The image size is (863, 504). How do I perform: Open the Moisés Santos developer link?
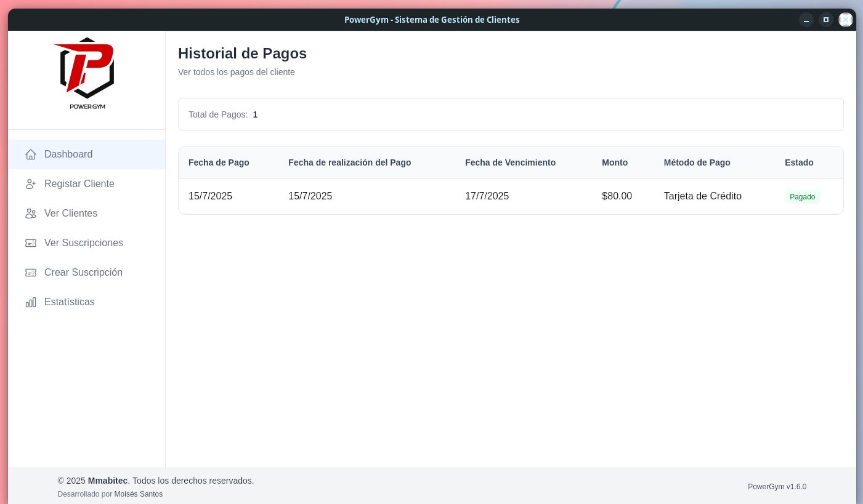pyautogui.click(x=139, y=494)
